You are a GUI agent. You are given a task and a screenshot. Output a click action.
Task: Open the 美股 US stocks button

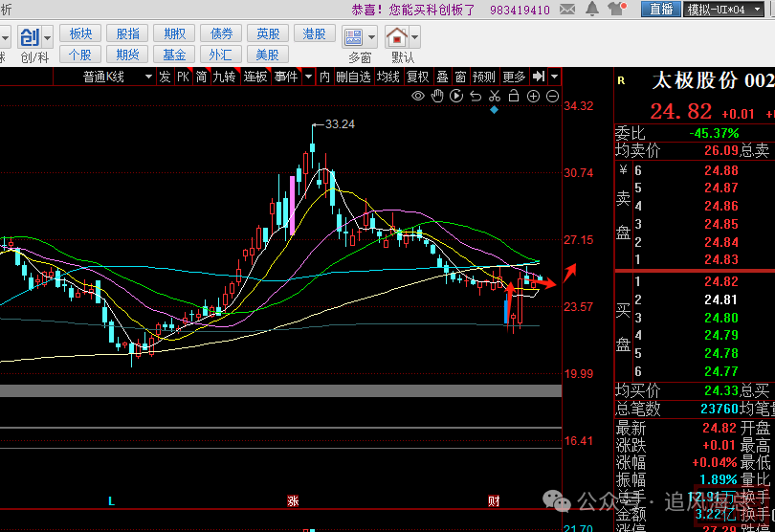[x=268, y=55]
